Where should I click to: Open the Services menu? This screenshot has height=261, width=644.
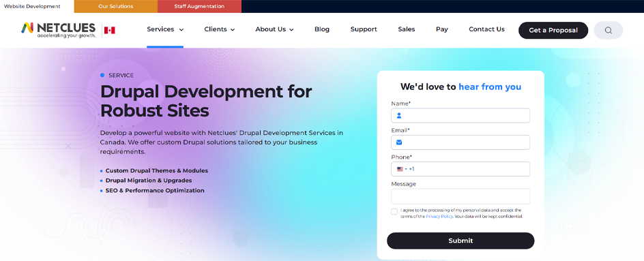(165, 29)
